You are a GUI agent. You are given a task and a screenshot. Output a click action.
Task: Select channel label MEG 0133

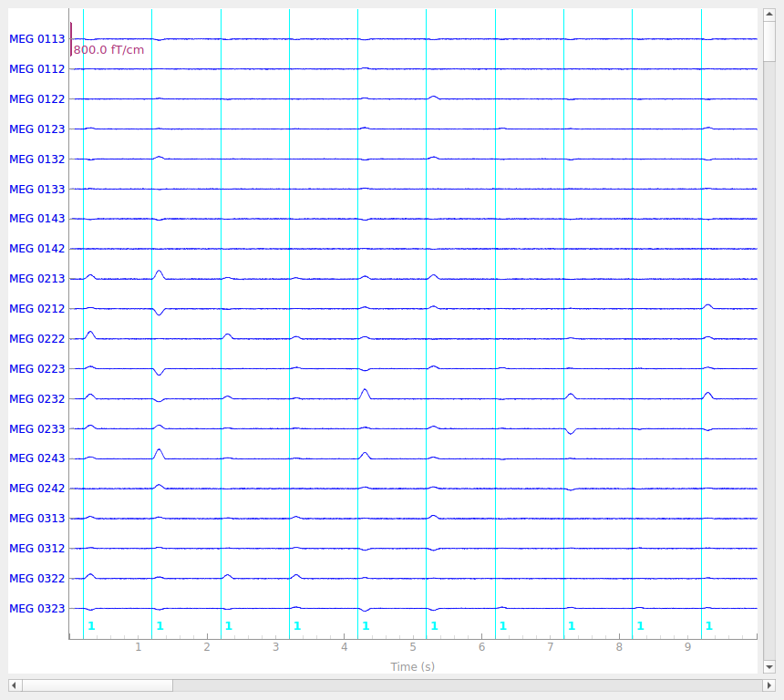[37, 189]
